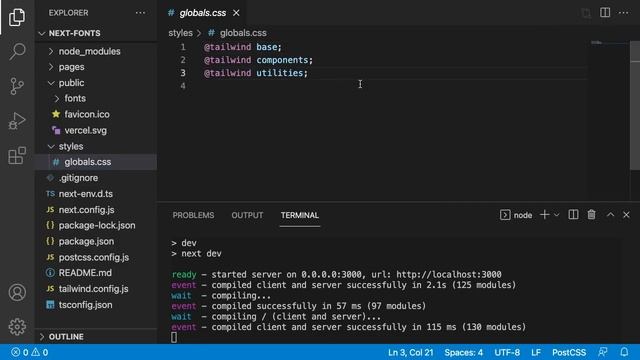Click line number 4 in gutter

tap(183, 86)
